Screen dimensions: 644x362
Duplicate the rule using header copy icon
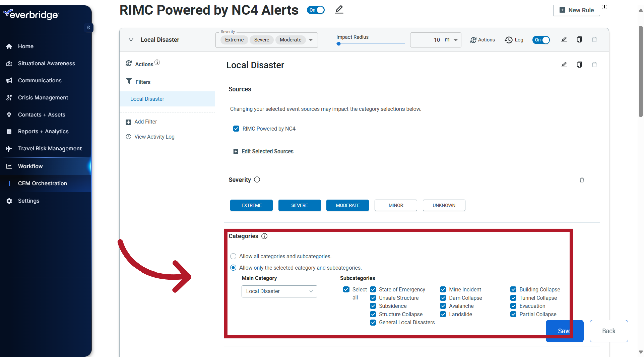(579, 40)
